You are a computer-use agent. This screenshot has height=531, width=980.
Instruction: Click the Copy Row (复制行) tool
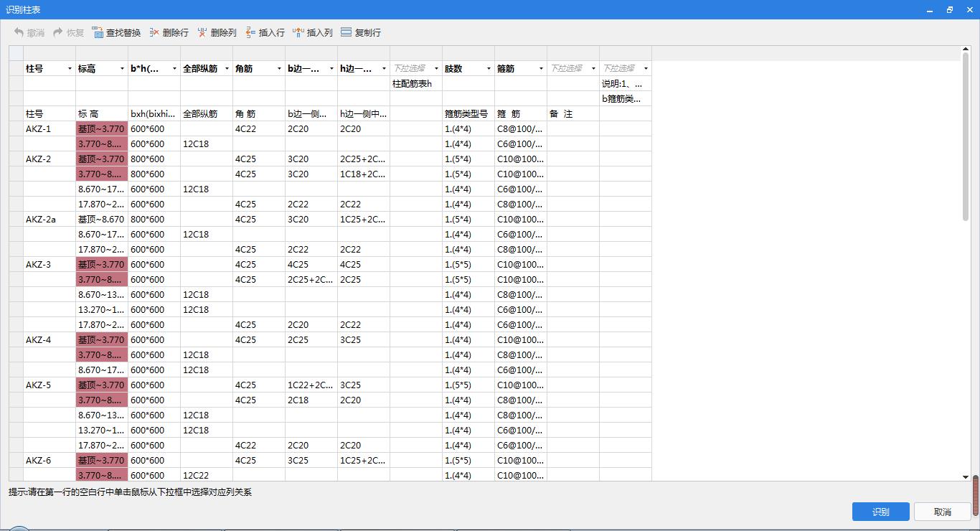click(x=361, y=32)
